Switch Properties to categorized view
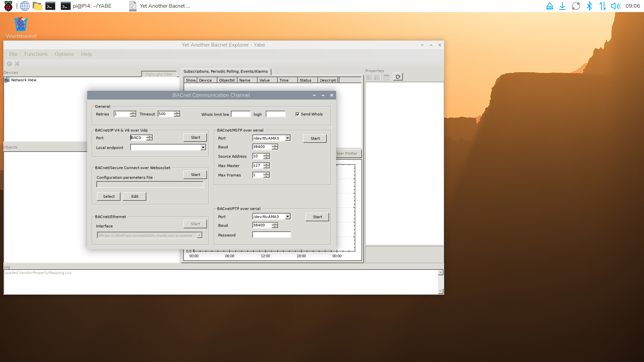The image size is (644, 362). tap(369, 77)
